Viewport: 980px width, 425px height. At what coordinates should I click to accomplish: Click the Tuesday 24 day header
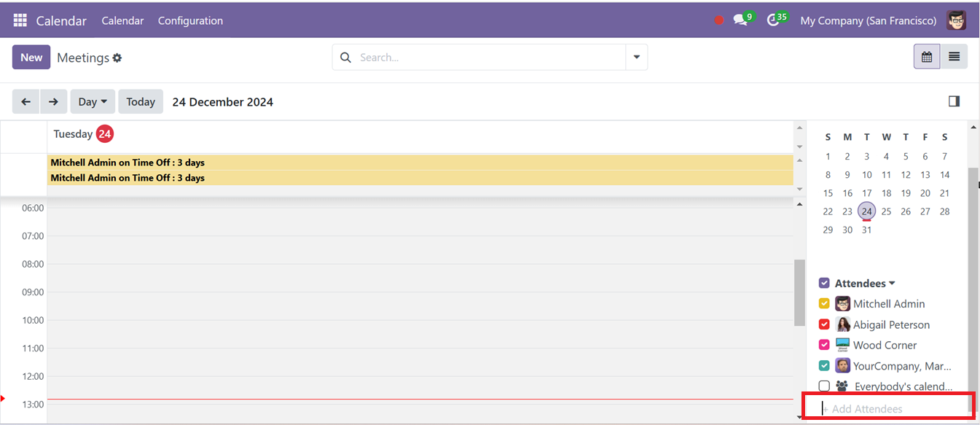[83, 134]
